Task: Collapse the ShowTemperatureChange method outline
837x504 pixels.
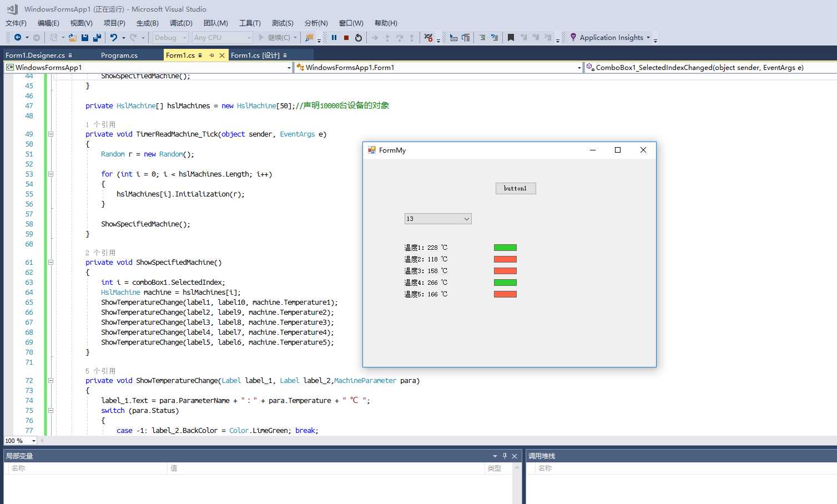Action: pyautogui.click(x=51, y=381)
